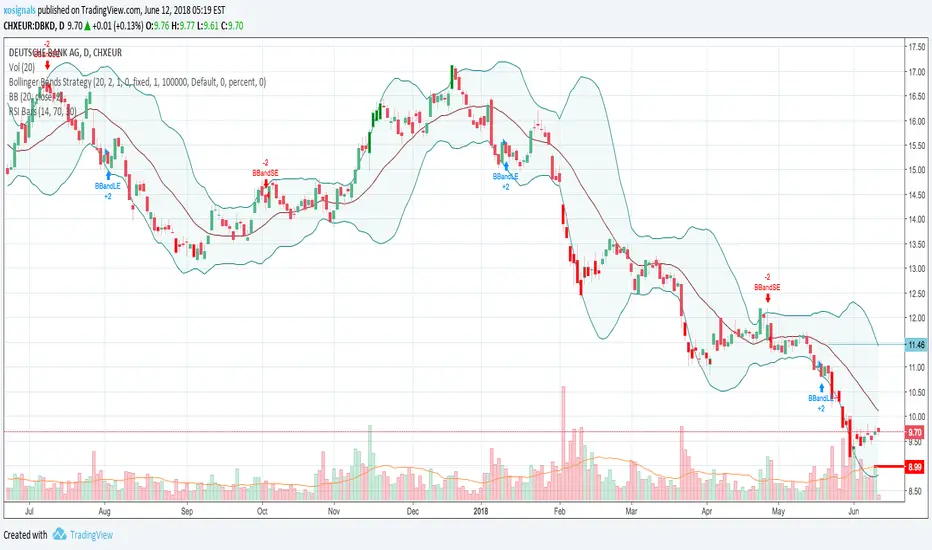Click the 10.50 price axis label

pyautogui.click(x=917, y=392)
